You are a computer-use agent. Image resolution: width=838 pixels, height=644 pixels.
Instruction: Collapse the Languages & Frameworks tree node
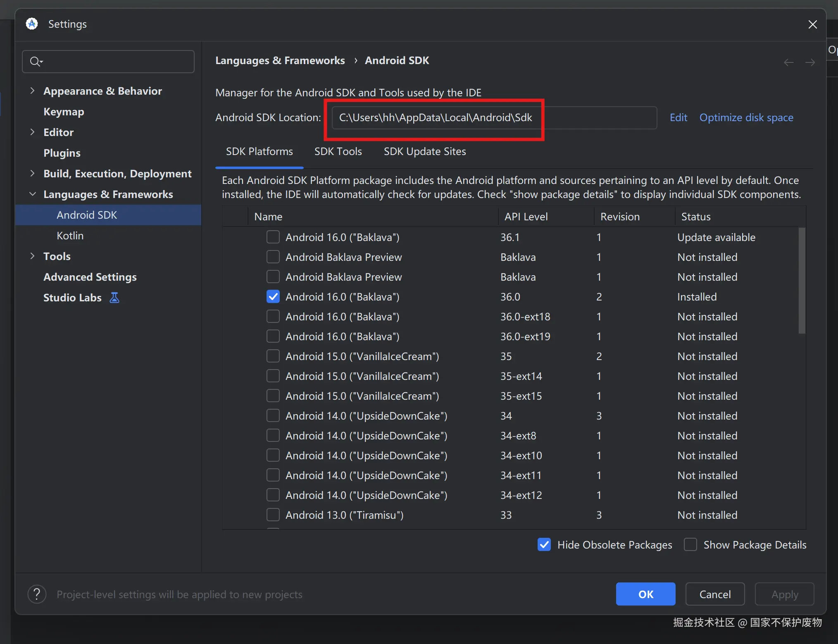[x=32, y=194]
